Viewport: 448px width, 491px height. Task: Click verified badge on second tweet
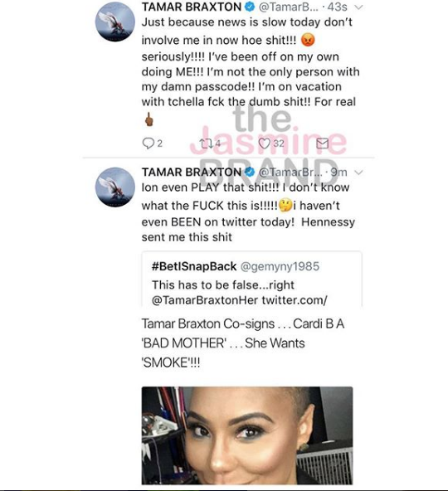coord(250,172)
